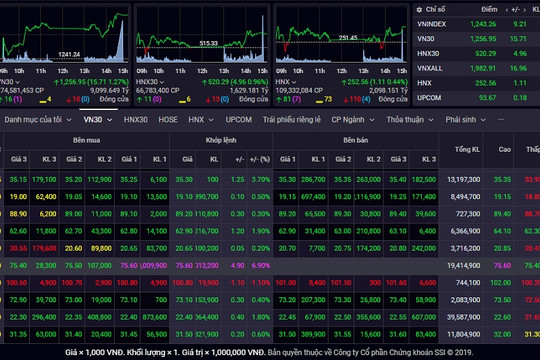
Task: Switch to the HNX30 board tab
Action: [136, 120]
